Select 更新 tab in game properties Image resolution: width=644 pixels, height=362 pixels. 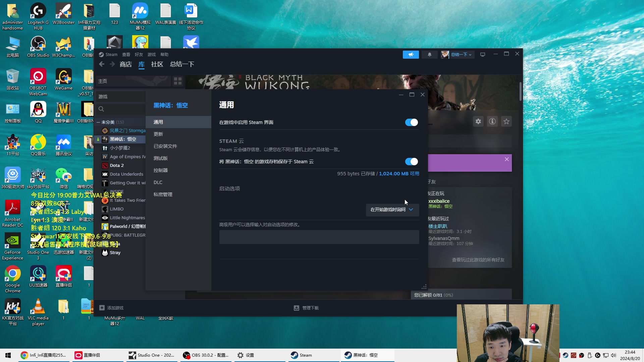coord(158,134)
